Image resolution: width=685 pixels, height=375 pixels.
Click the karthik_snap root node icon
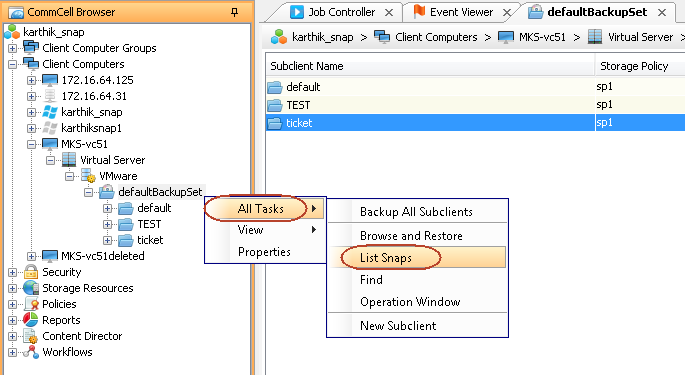(x=12, y=32)
